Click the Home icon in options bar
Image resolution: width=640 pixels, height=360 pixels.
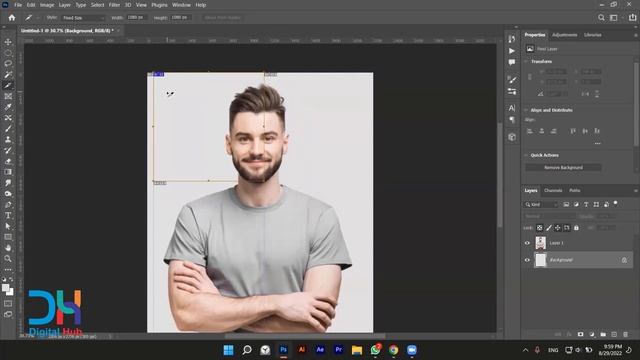(12, 18)
